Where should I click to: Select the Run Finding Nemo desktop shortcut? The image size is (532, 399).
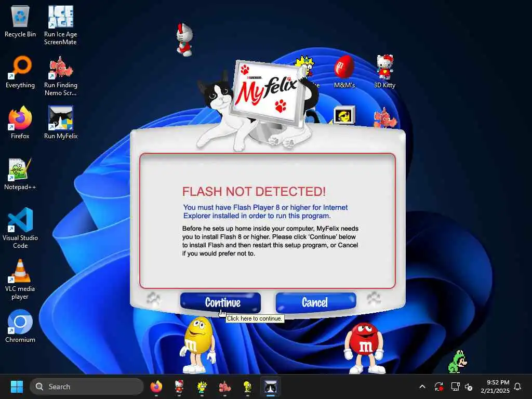[x=60, y=76]
